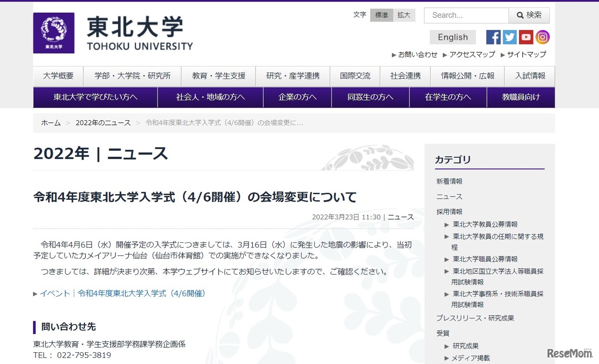Open 東北大学職員公募情報 sidebar link
599x364 pixels.
click(x=485, y=259)
